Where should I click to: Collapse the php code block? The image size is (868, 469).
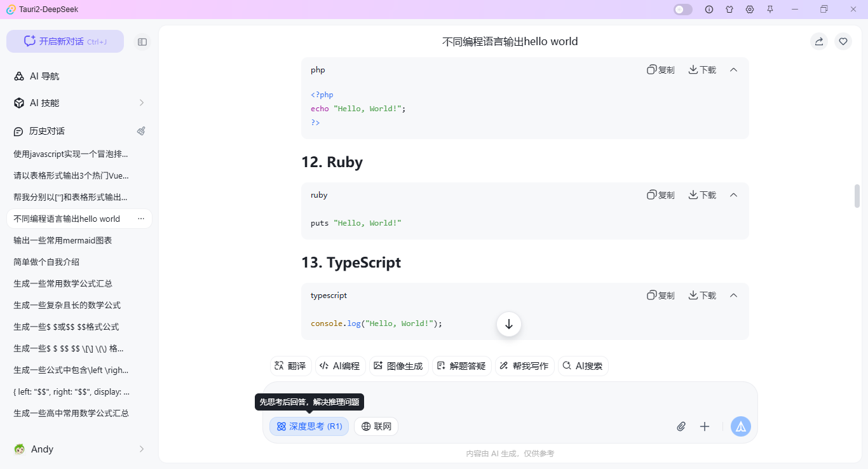pos(733,70)
